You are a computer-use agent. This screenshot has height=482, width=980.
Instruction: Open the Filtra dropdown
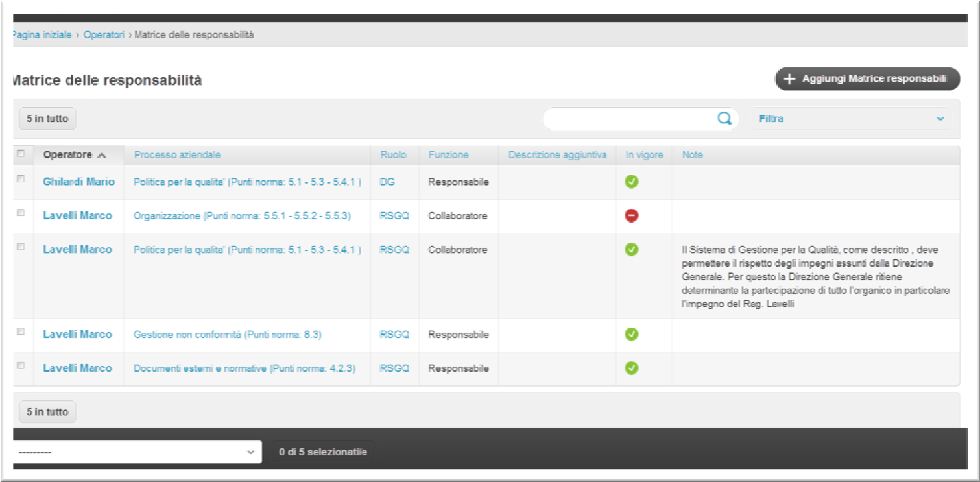(x=851, y=119)
